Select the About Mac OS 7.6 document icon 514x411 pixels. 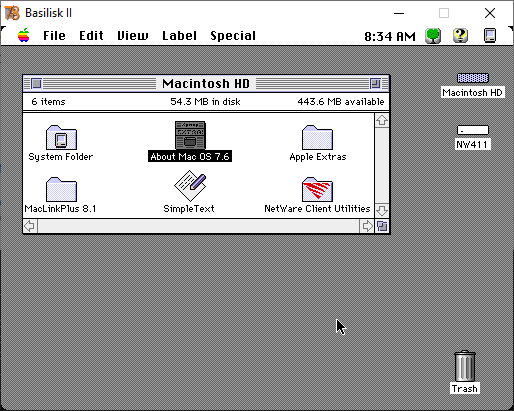190,135
